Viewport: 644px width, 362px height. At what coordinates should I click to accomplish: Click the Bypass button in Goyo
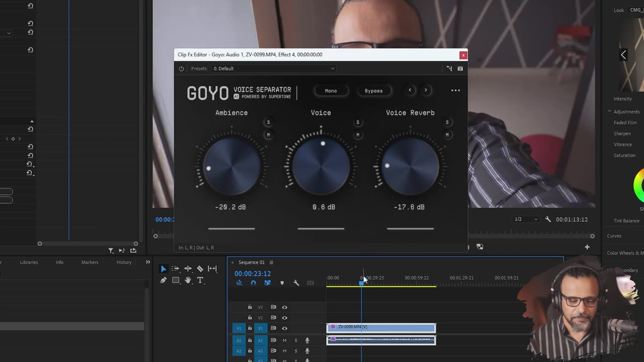(x=373, y=90)
